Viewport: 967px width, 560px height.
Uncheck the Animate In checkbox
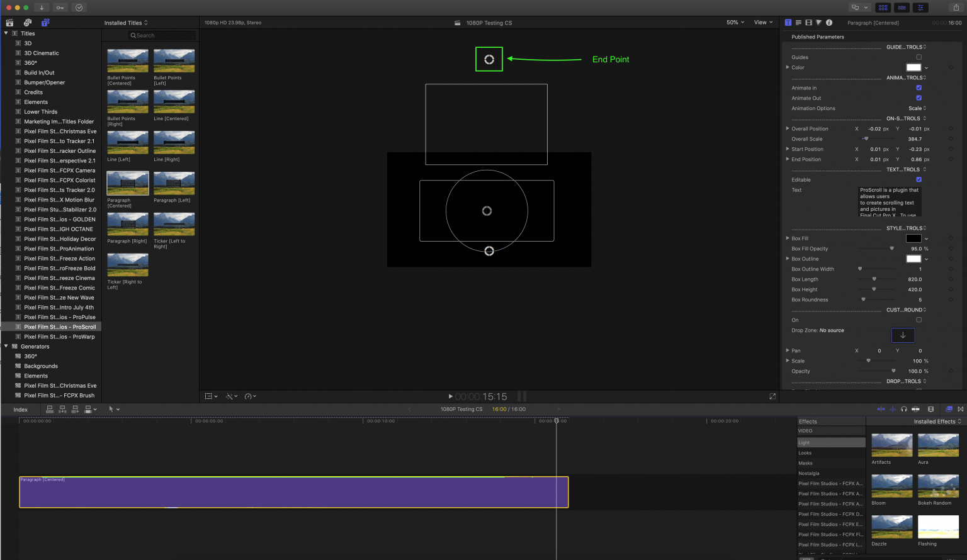919,88
